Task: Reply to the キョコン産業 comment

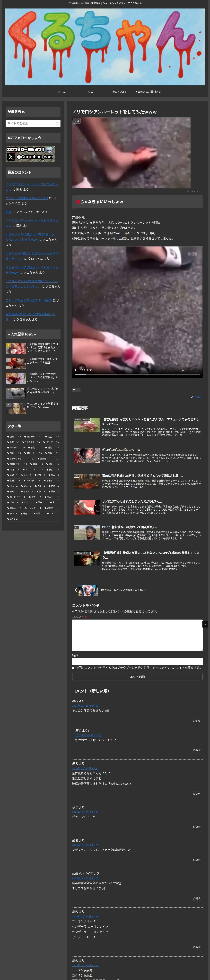Action: 197,720
